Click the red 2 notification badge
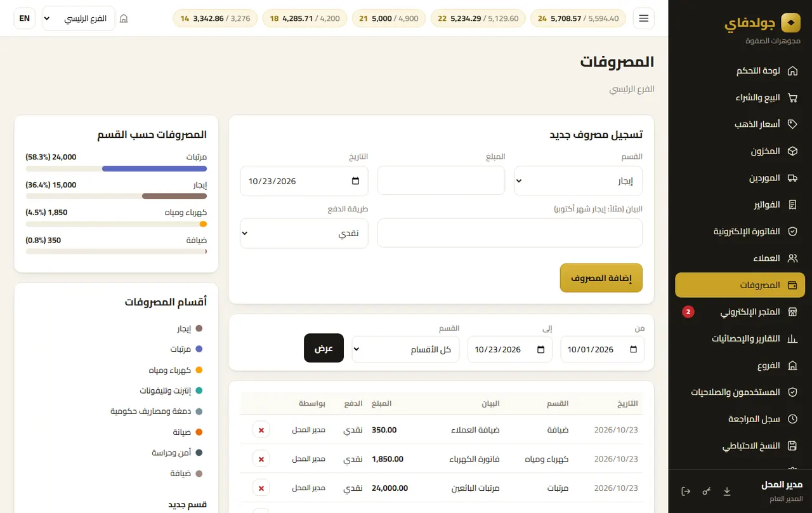 pos(688,312)
